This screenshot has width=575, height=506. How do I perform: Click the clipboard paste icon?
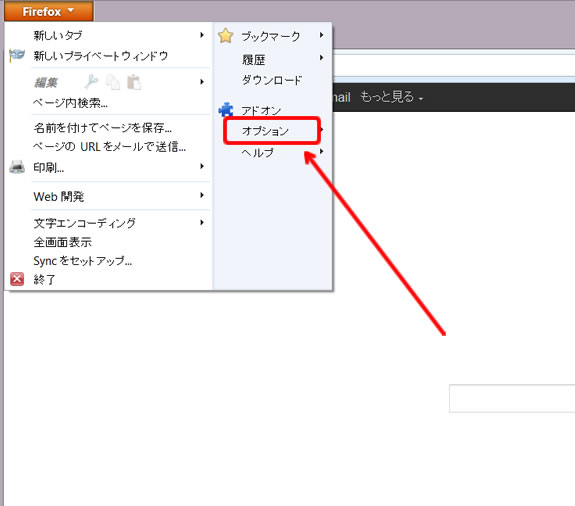pos(134,82)
